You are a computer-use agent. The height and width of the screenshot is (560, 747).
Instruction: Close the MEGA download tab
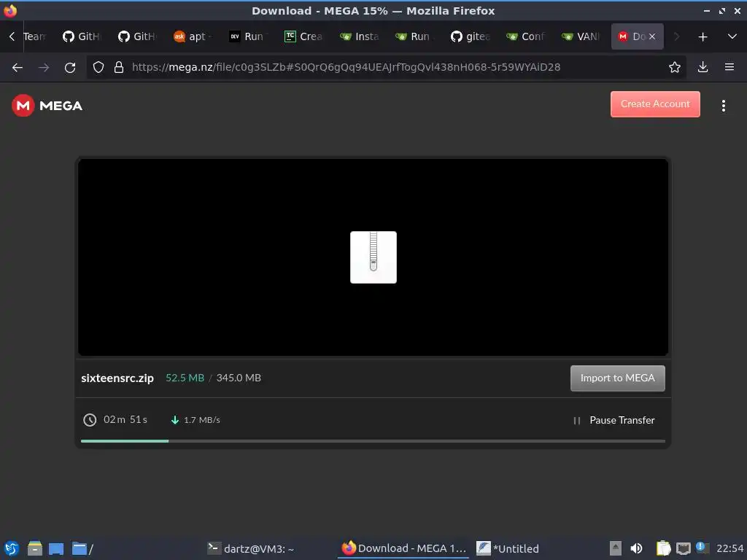652,36
